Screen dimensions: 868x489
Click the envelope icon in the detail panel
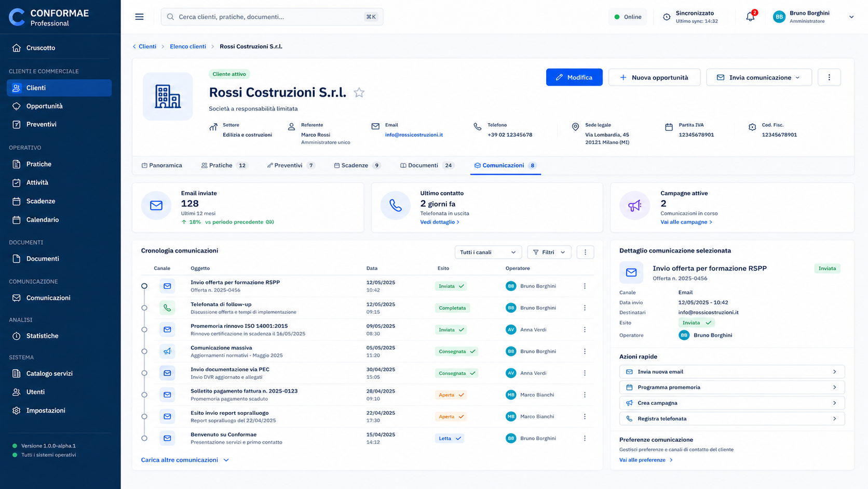tap(631, 272)
